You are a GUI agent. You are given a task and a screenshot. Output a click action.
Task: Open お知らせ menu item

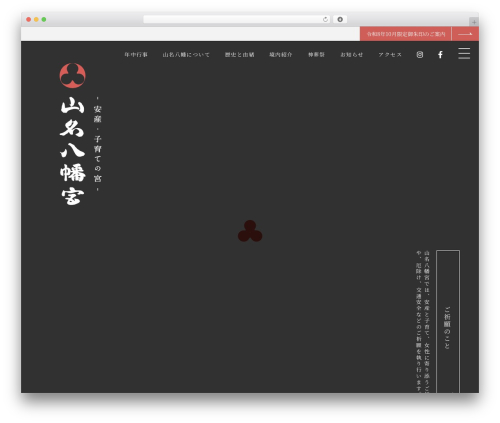tap(351, 55)
